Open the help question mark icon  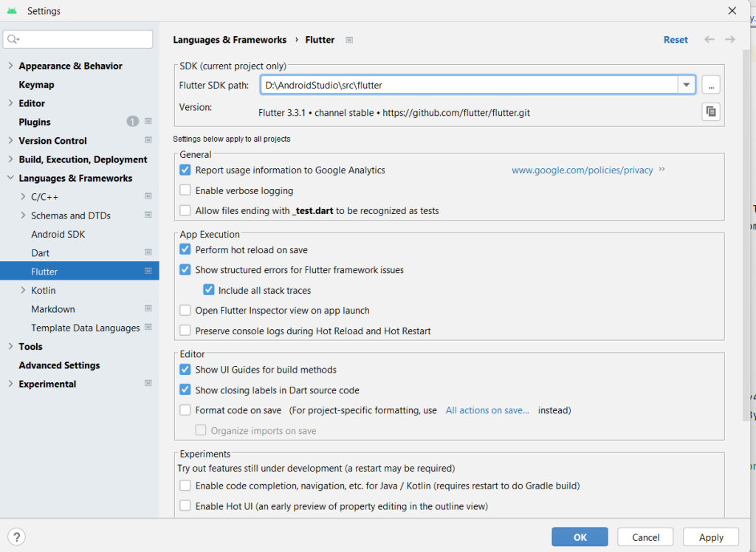pos(17,537)
